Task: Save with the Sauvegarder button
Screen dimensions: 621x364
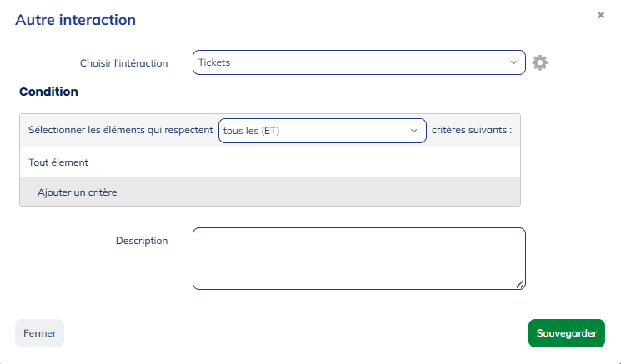Action: [x=566, y=333]
